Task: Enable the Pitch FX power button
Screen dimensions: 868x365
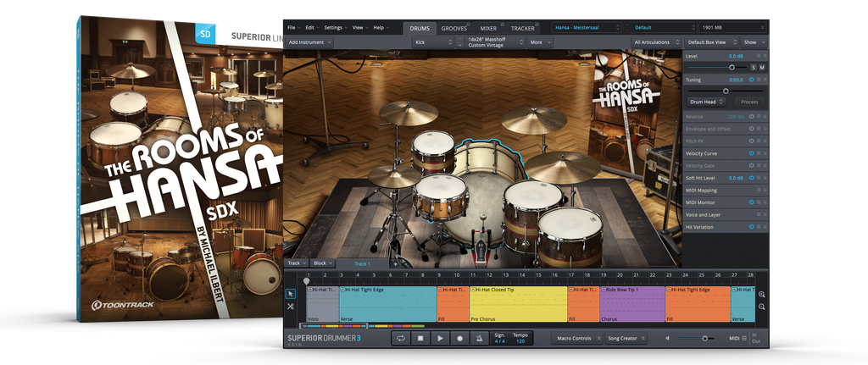Action: [752, 141]
